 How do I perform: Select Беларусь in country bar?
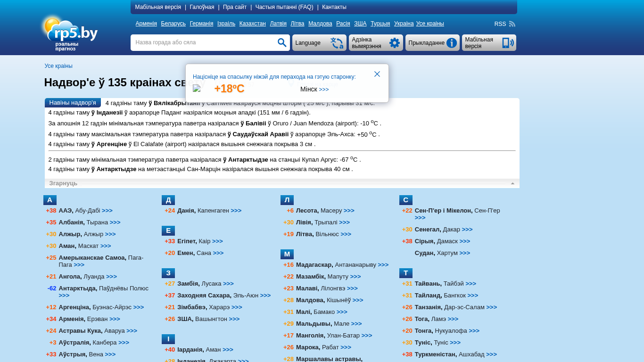pyautogui.click(x=173, y=24)
